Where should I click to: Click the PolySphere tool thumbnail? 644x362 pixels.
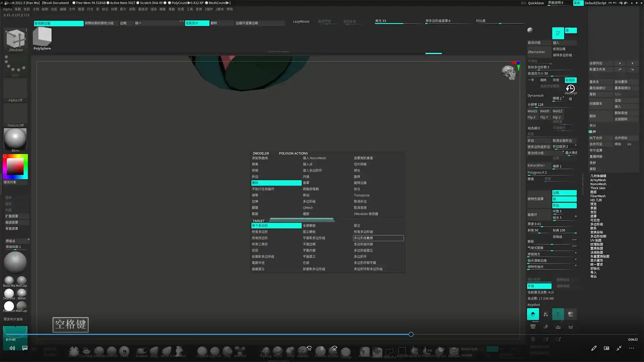[42, 37]
